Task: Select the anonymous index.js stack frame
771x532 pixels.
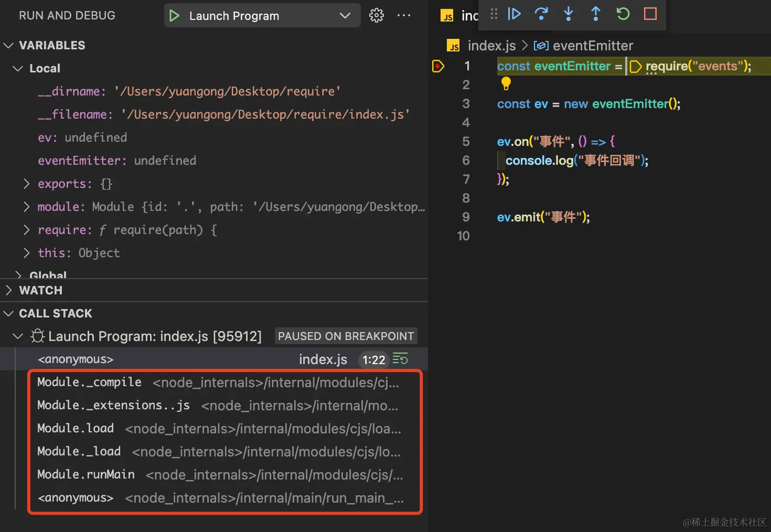Action: (x=214, y=359)
